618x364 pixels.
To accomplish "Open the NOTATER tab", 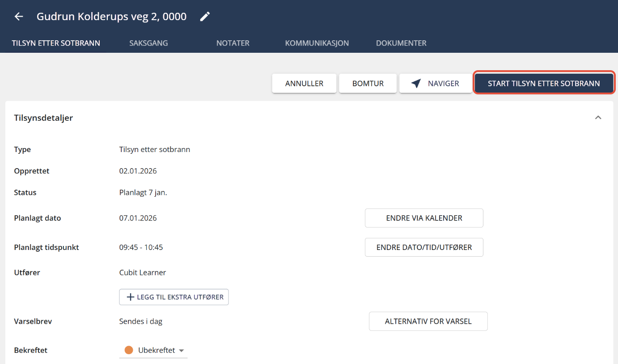I will click(x=233, y=43).
